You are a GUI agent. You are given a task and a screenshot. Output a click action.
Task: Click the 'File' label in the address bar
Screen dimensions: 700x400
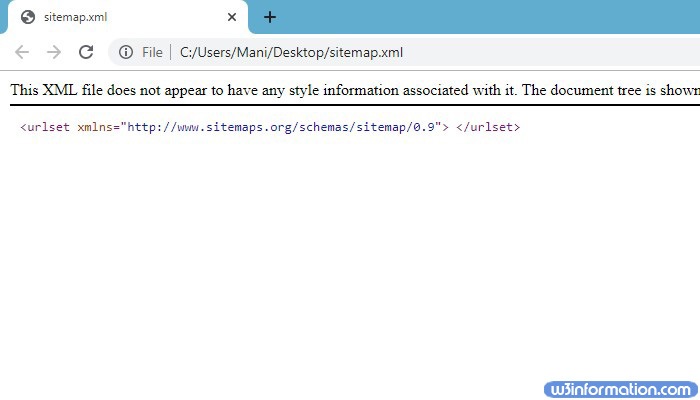[152, 52]
